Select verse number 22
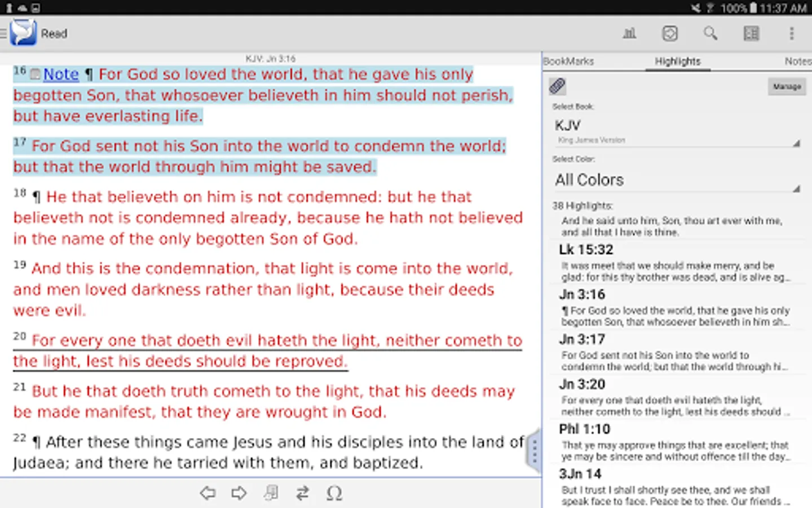Screen dimensions: 812x508 pos(20,438)
